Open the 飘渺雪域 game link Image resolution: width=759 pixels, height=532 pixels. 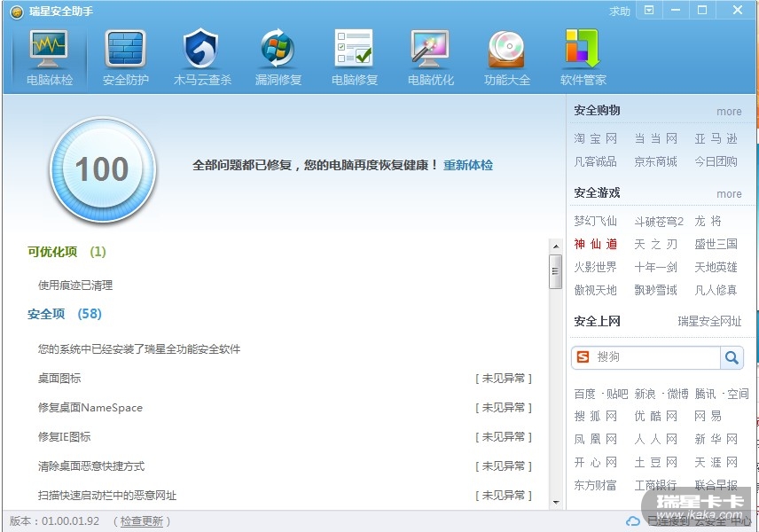point(656,290)
